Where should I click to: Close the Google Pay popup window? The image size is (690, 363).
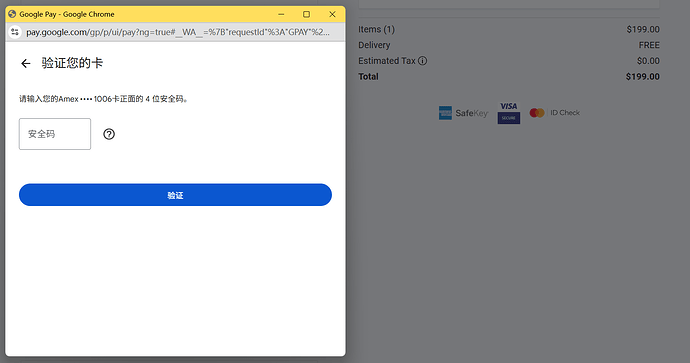click(332, 15)
